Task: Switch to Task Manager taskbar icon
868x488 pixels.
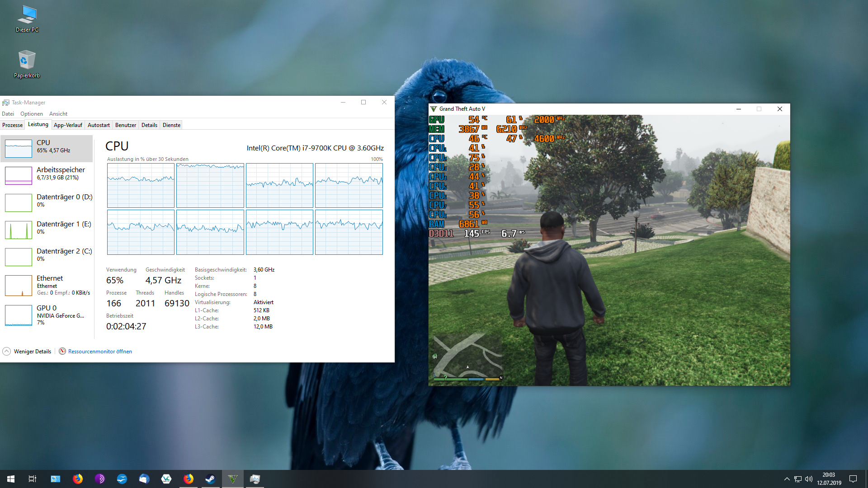Action: coord(255,479)
